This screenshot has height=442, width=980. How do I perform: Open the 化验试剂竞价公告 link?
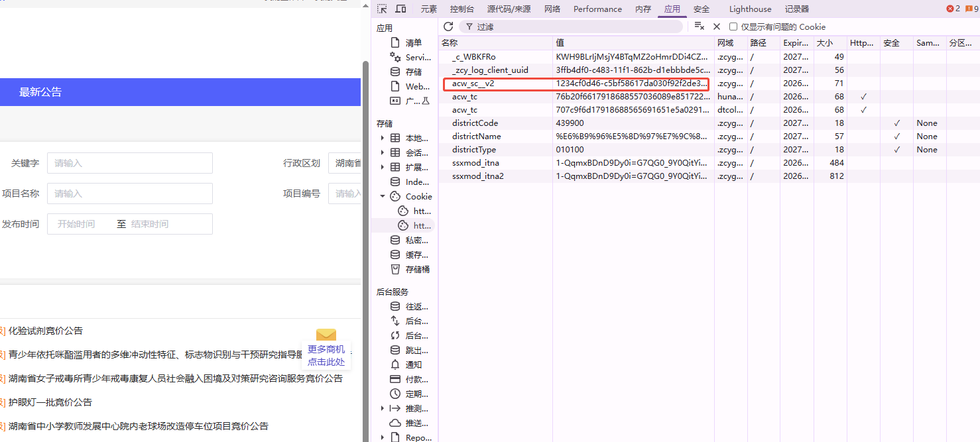(46, 331)
